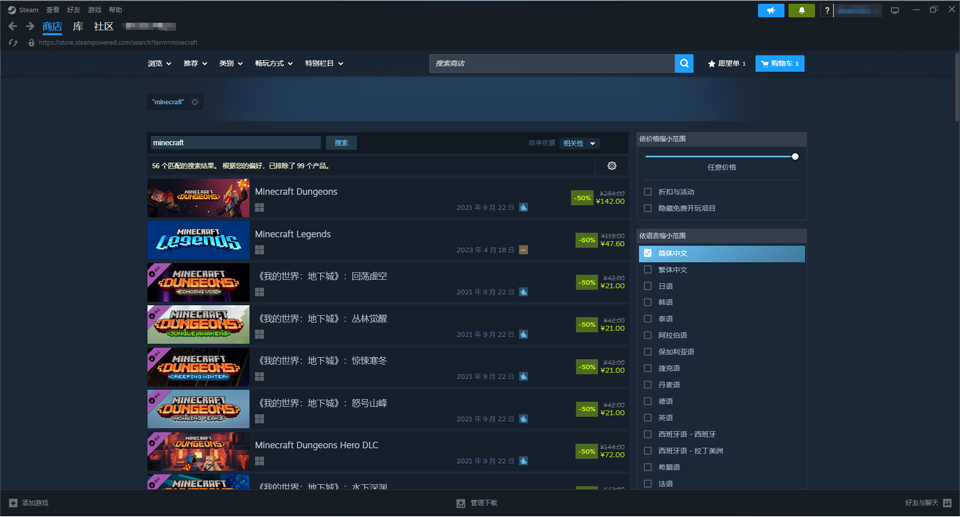960x517 pixels.
Task: Expand the 浏览 store menu
Action: click(x=159, y=63)
